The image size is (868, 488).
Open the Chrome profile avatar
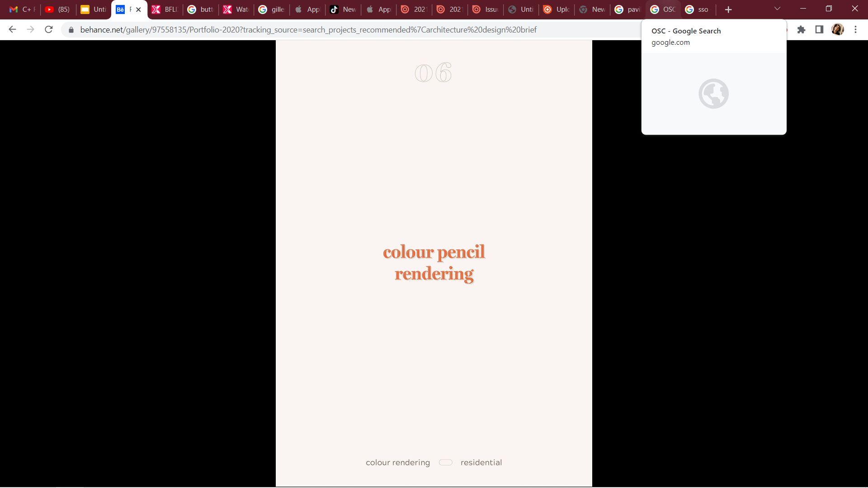(x=837, y=30)
